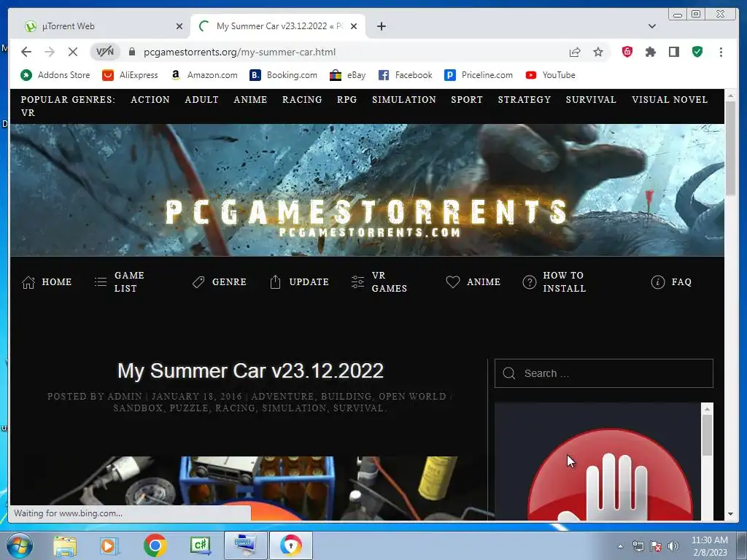The width and height of the screenshot is (747, 560).
Task: Open the Windows Start button
Action: click(19, 545)
